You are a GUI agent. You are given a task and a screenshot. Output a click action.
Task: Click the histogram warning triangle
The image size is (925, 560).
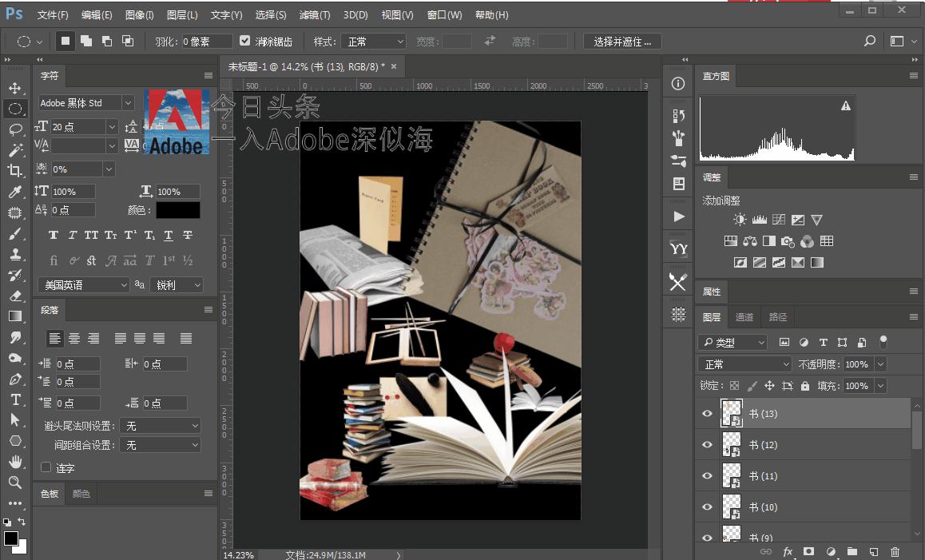coord(845,105)
